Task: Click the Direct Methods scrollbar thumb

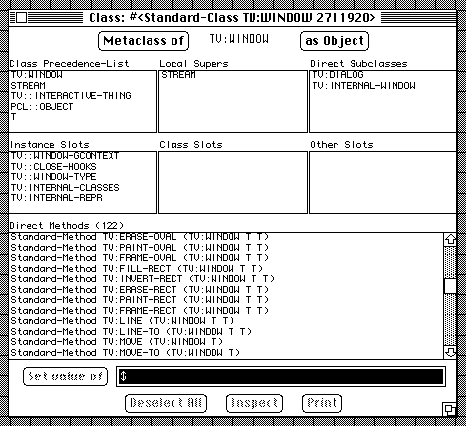Action: click(450, 286)
